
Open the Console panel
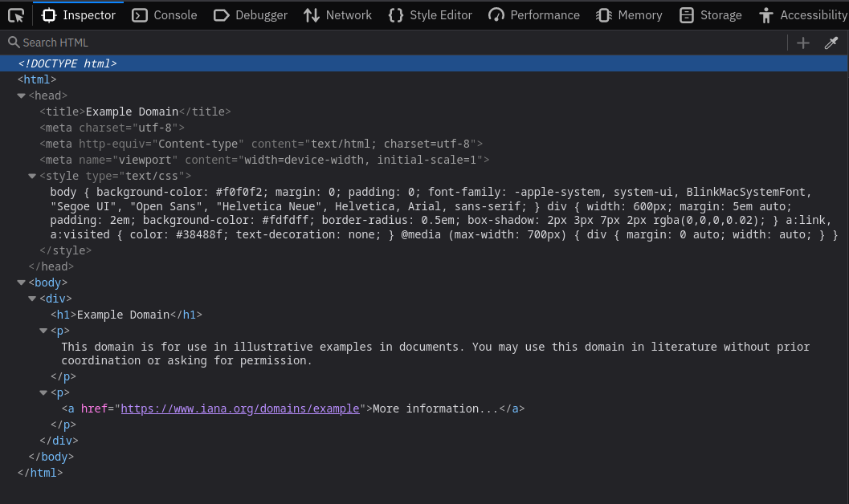(165, 15)
